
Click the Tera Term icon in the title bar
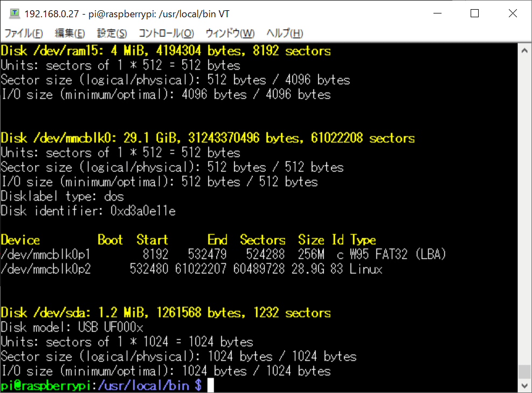click(x=14, y=13)
